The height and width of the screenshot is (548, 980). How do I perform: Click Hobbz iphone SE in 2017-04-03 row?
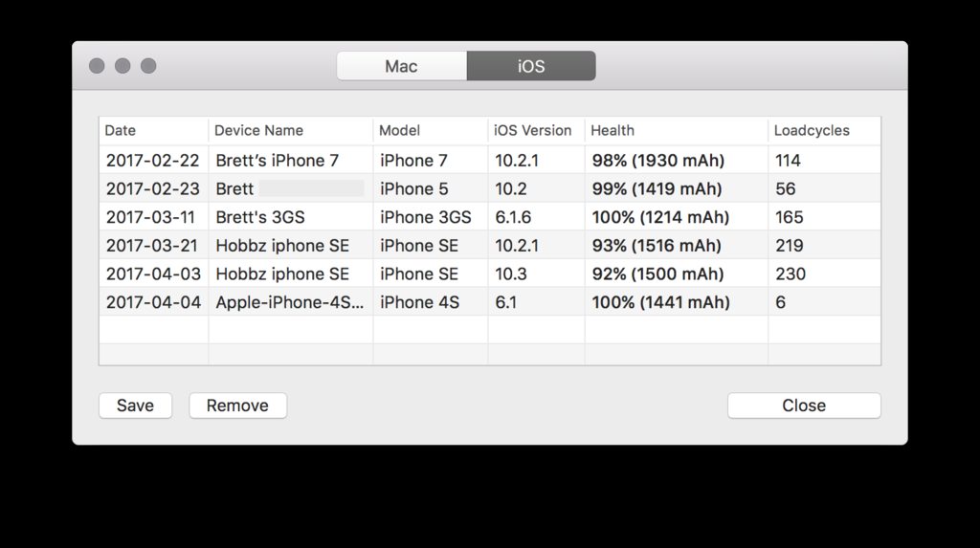[282, 274]
